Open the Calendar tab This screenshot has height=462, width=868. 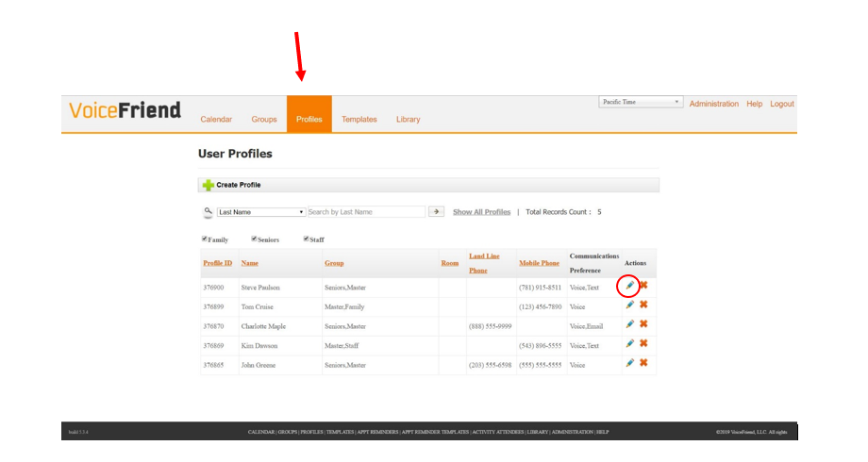(x=216, y=120)
